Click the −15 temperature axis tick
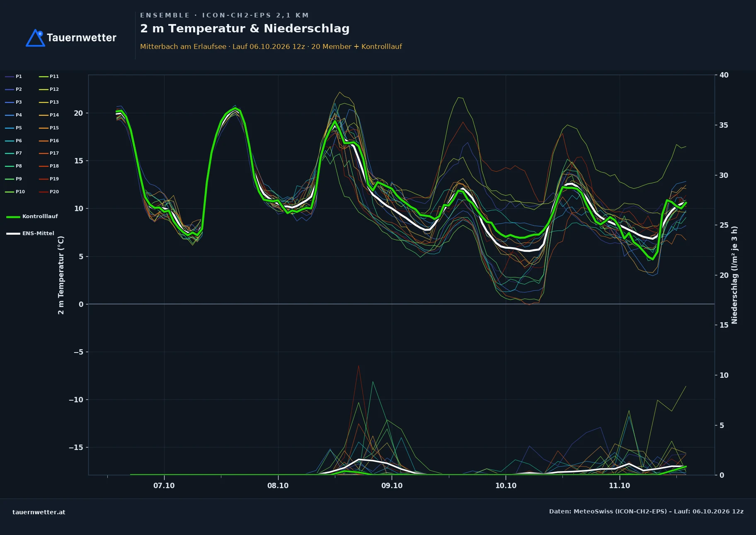 [x=76, y=447]
